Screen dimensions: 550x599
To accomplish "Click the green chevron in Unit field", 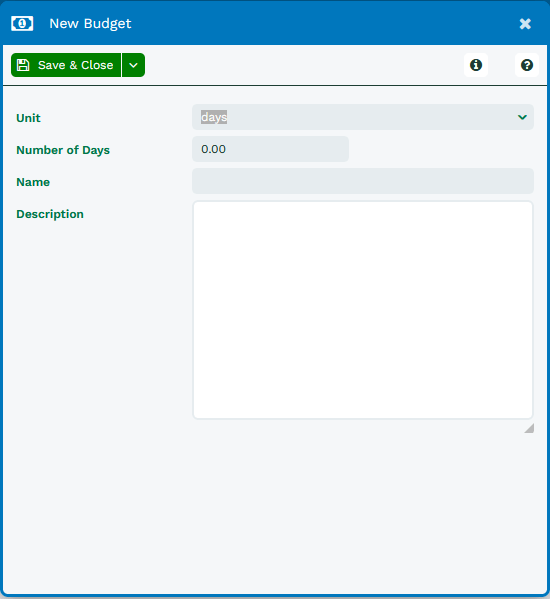I will (522, 117).
